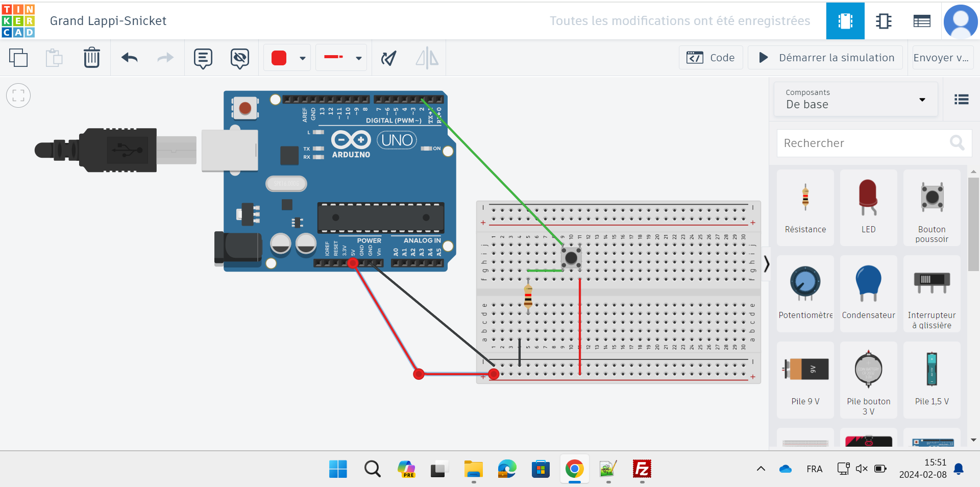Click the search magnifier icon
Image resolution: width=980 pixels, height=487 pixels.
tap(957, 142)
